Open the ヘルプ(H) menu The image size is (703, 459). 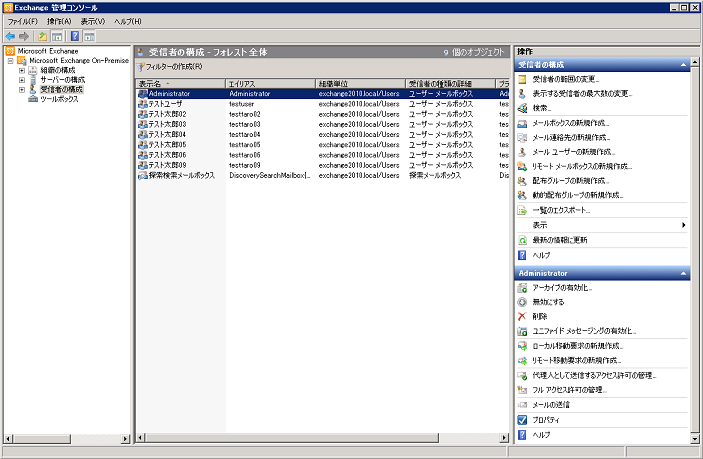(x=128, y=22)
